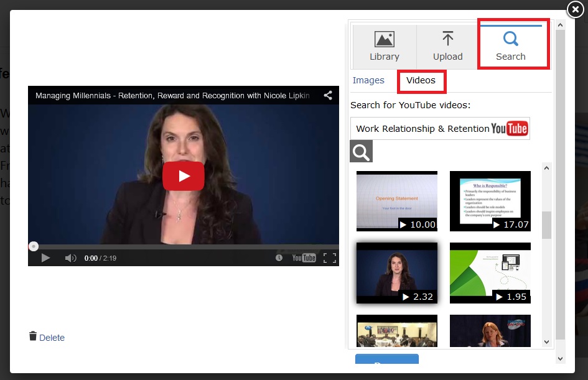Close the dialog with the X button

(x=576, y=9)
